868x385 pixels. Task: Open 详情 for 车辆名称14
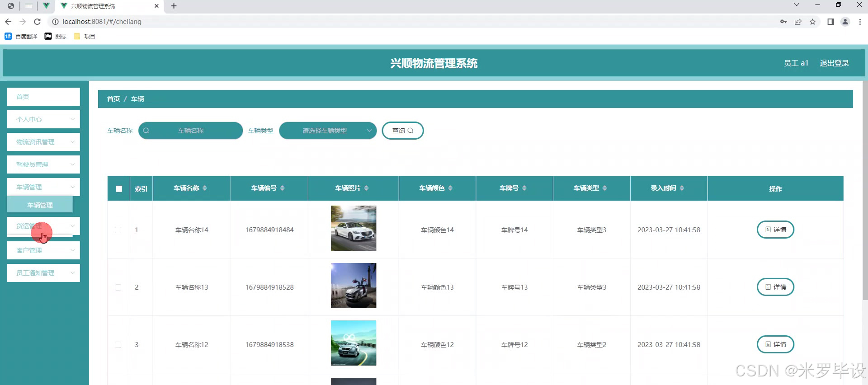tap(775, 230)
